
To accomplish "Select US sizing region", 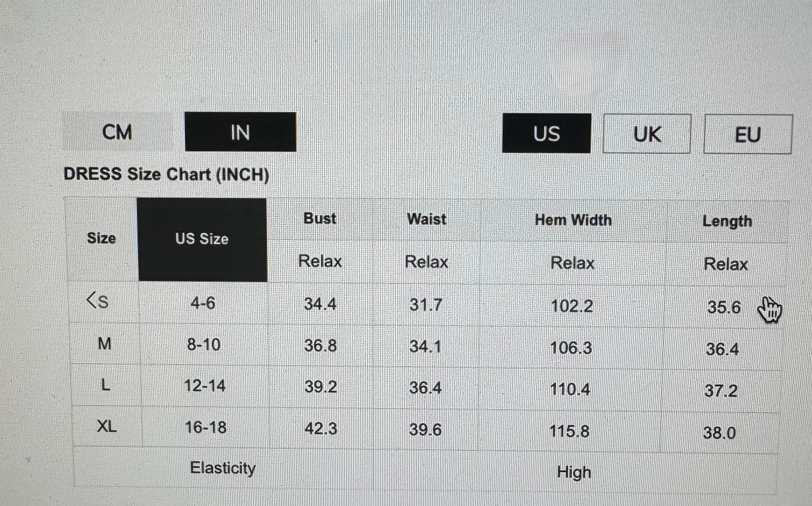I will pos(546,134).
